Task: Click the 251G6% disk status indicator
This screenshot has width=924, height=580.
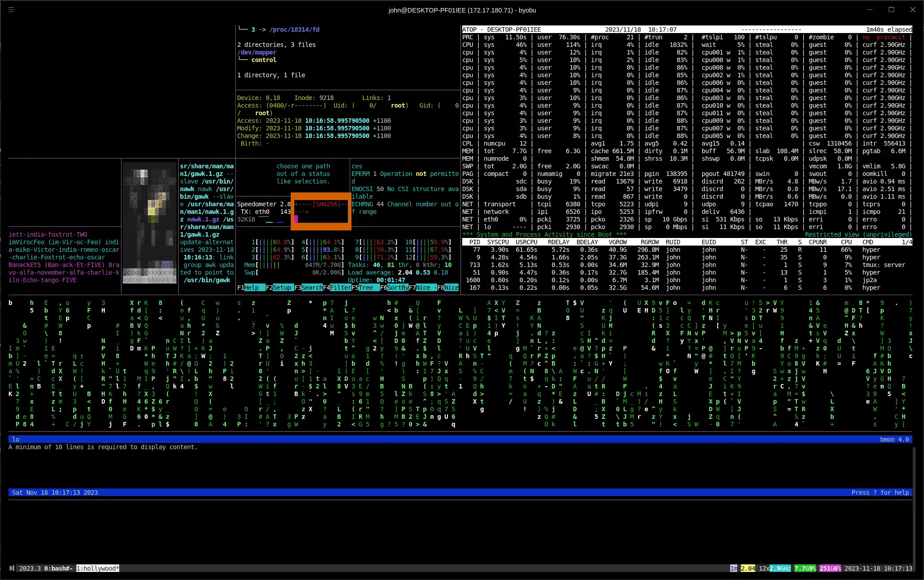Action: [830, 568]
